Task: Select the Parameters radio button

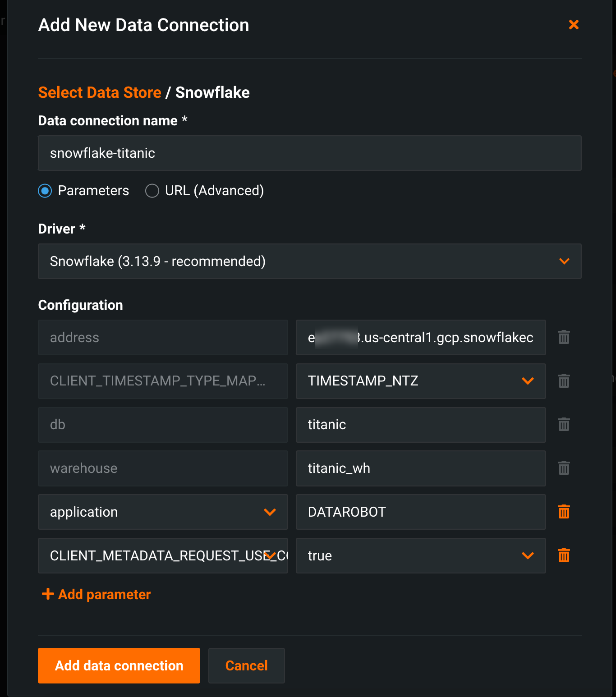Action: click(45, 191)
